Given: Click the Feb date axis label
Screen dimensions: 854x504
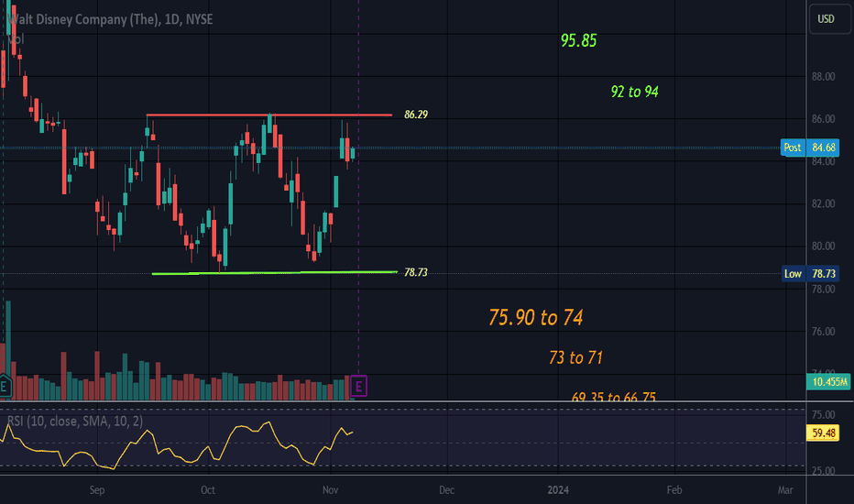Looking at the screenshot, I should (674, 490).
